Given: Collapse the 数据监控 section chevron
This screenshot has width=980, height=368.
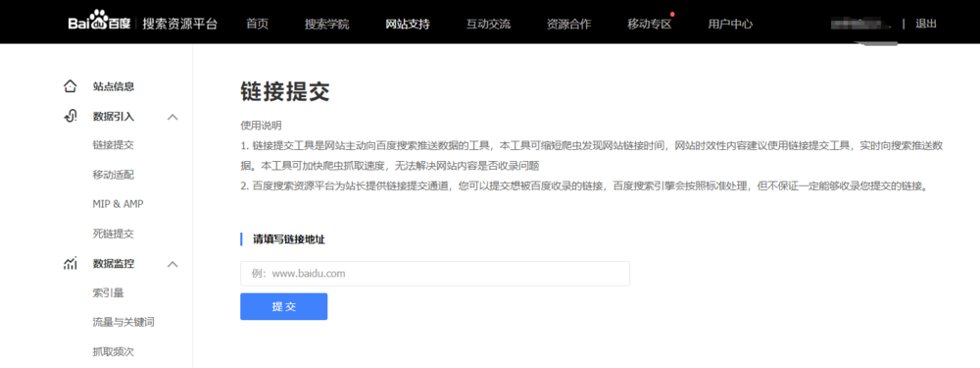Looking at the screenshot, I should click(173, 264).
